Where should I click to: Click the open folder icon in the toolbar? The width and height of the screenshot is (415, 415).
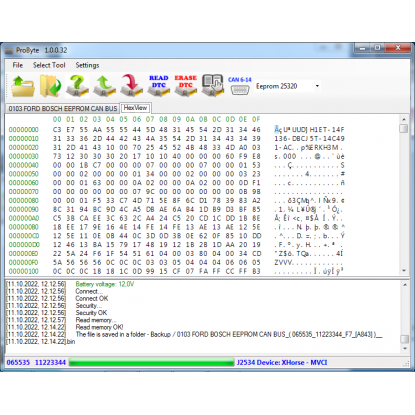(x=23, y=86)
